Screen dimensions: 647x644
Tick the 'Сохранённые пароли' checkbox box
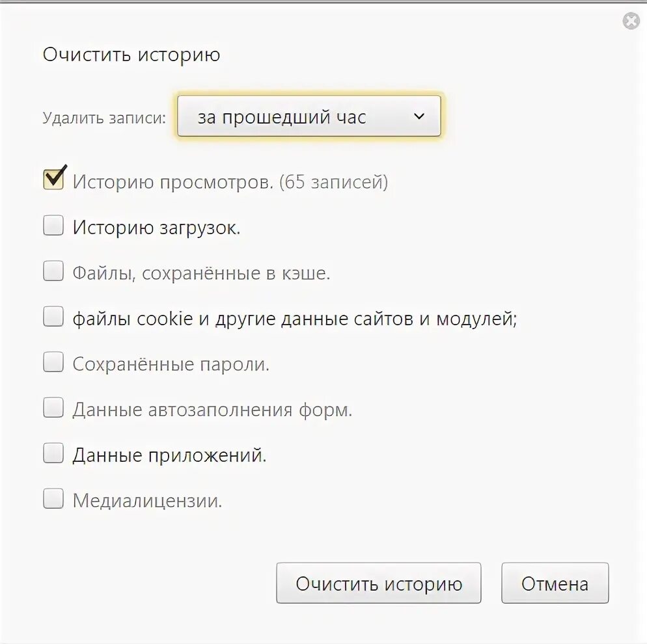[x=53, y=362]
